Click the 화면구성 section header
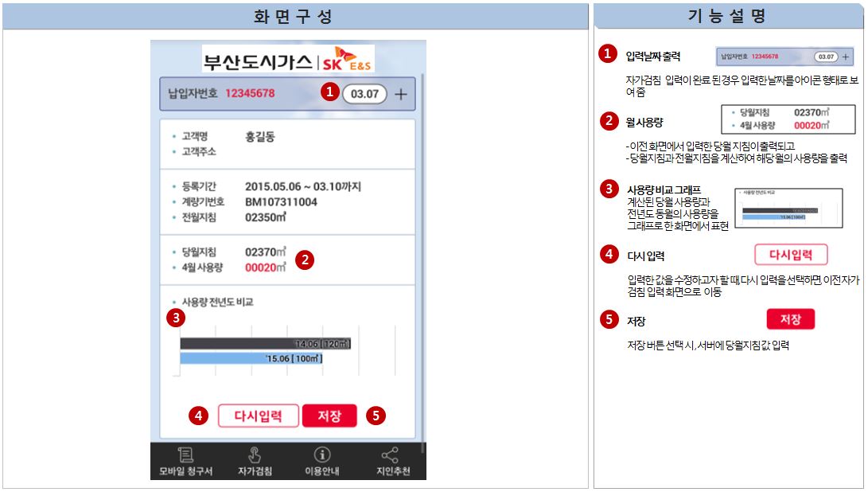868x492 pixels. [294, 16]
